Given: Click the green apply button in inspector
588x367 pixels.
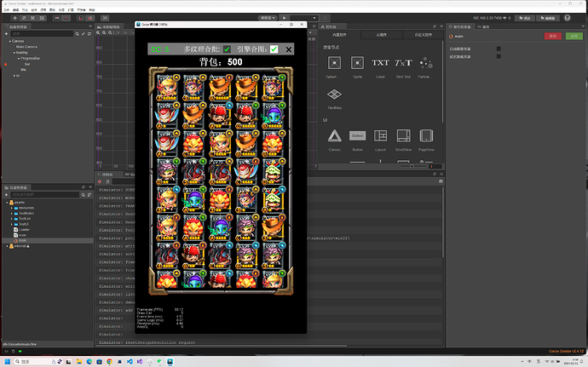Looking at the screenshot, I should [x=574, y=36].
